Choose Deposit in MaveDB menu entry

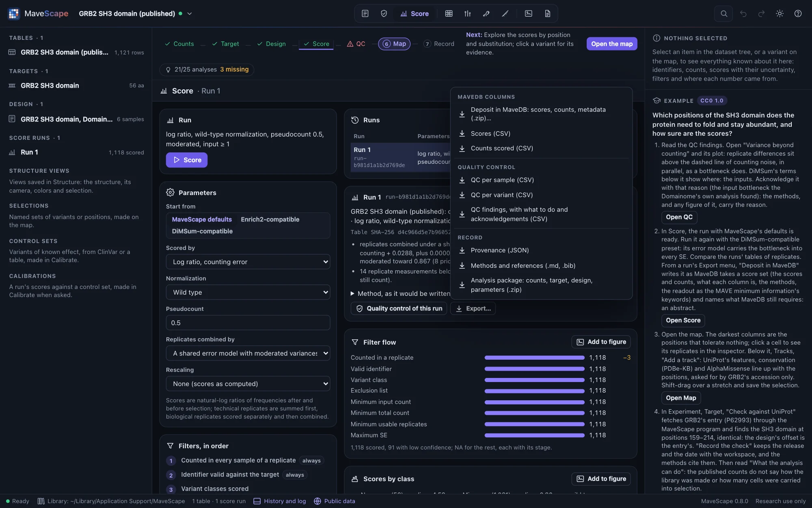[x=541, y=114]
